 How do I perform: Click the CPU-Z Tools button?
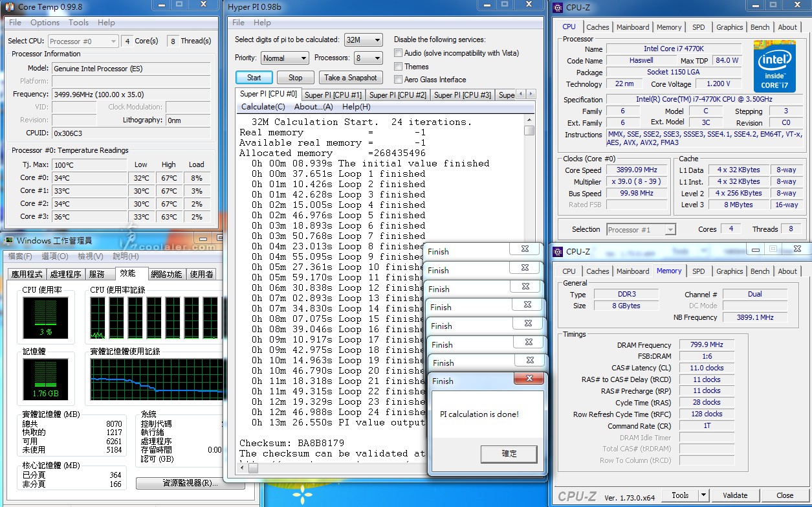680,495
